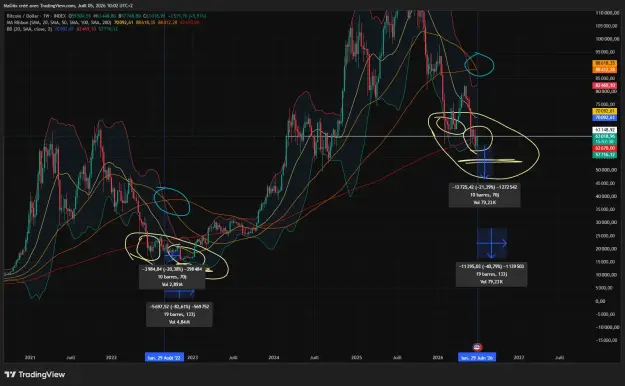The image size is (625, 386).
Task: Click the 2023 label on time axis
Action: click(x=193, y=358)
